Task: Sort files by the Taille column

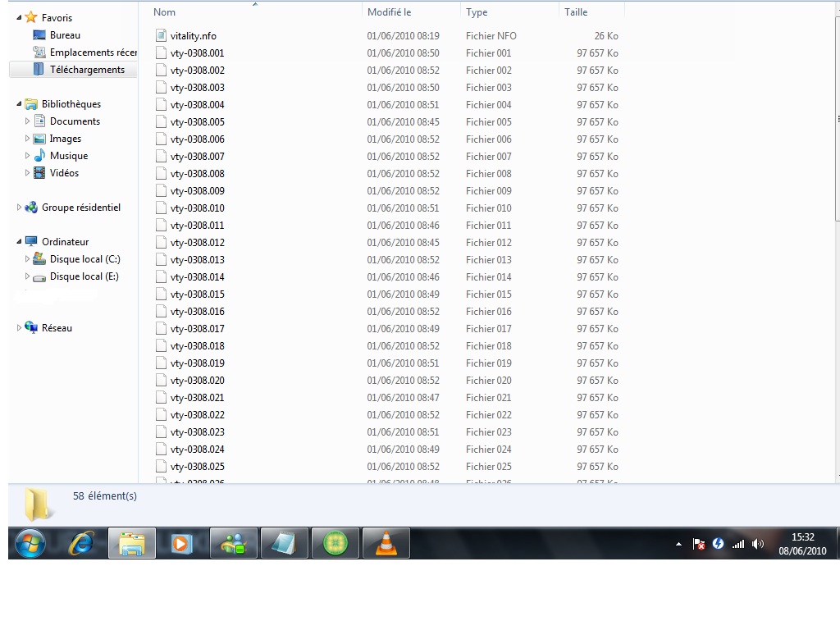Action: pyautogui.click(x=576, y=12)
